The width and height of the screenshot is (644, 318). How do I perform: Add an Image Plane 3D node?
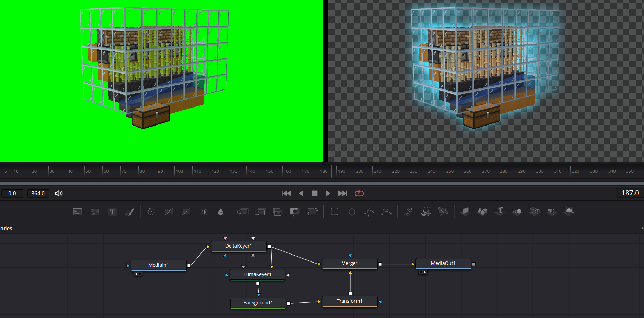point(465,212)
